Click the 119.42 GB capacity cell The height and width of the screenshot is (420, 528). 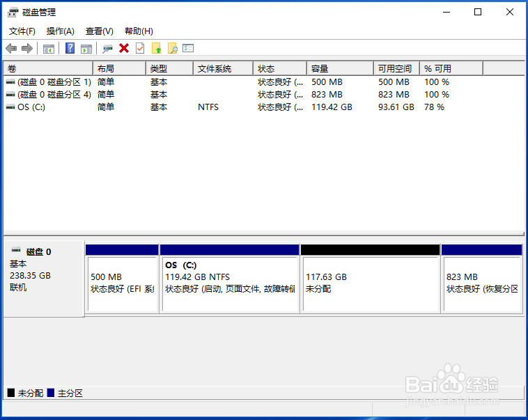click(332, 107)
